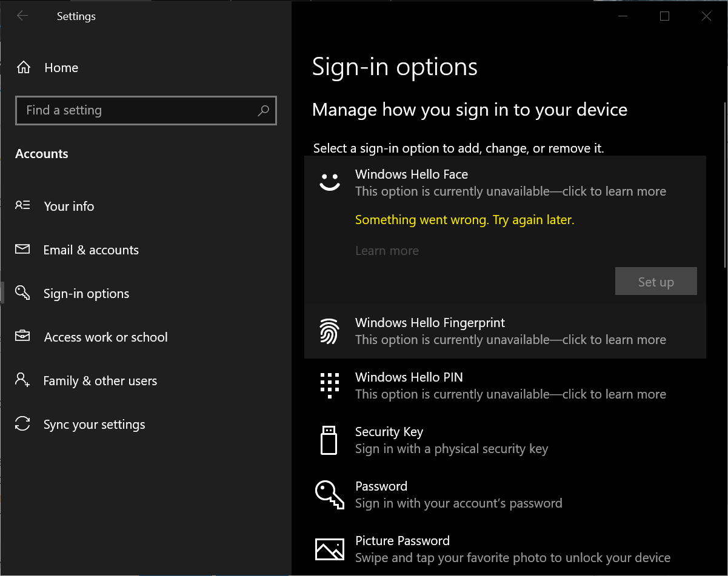Click the Password key icon
The width and height of the screenshot is (728, 576).
[x=330, y=495]
